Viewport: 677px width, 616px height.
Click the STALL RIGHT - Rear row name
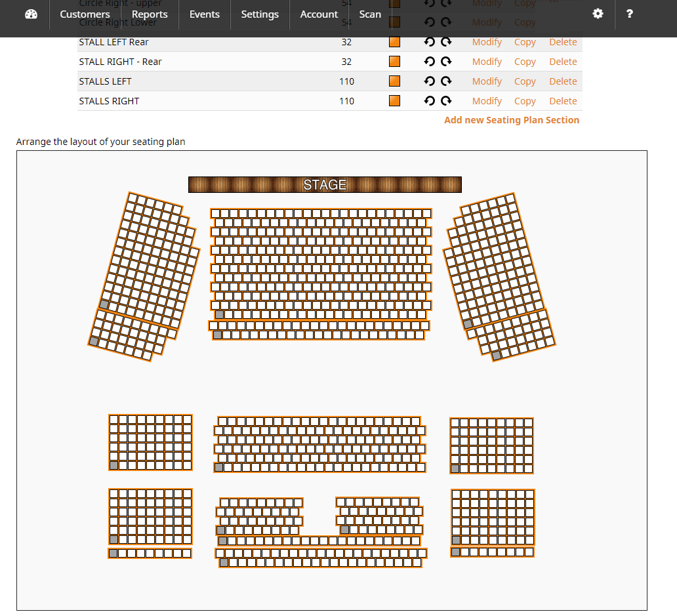[x=120, y=62]
